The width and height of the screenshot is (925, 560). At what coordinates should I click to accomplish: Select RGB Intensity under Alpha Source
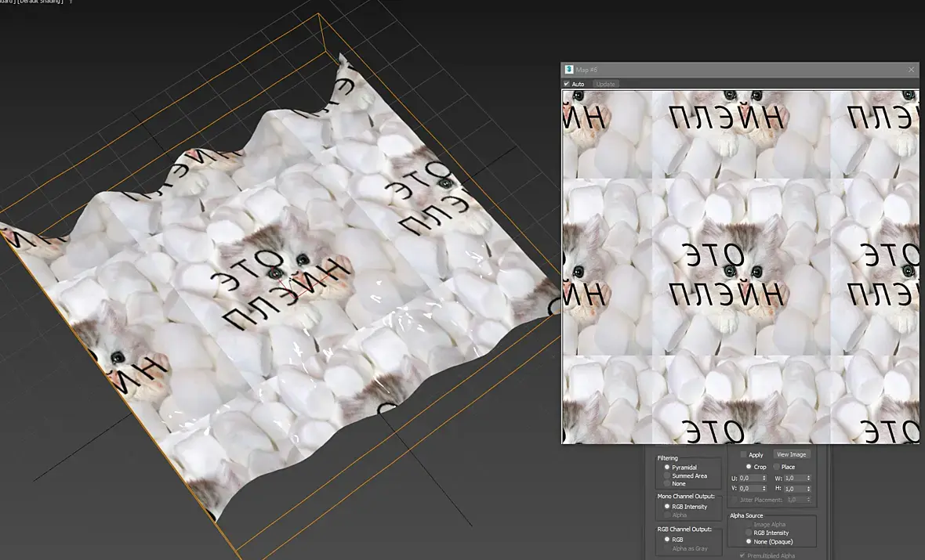point(749,533)
